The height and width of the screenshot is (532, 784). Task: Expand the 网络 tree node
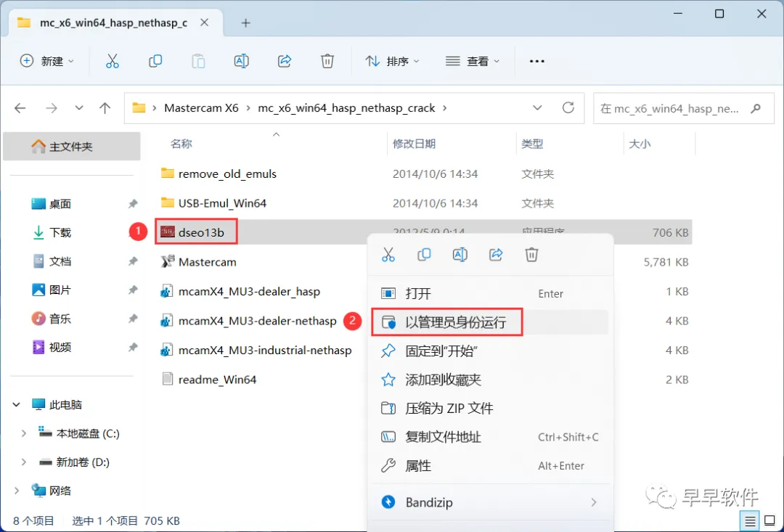point(17,491)
